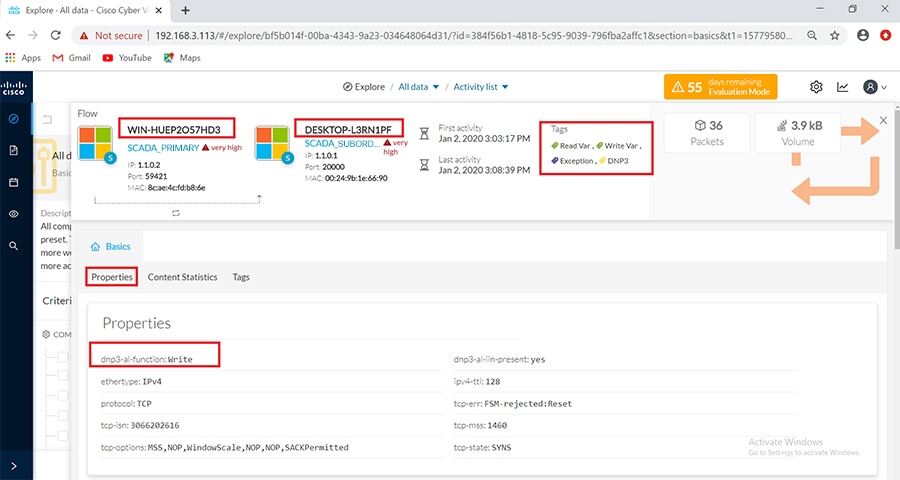Open the Gmail bookmark
Screen dimensions: 900x480
click(72, 58)
